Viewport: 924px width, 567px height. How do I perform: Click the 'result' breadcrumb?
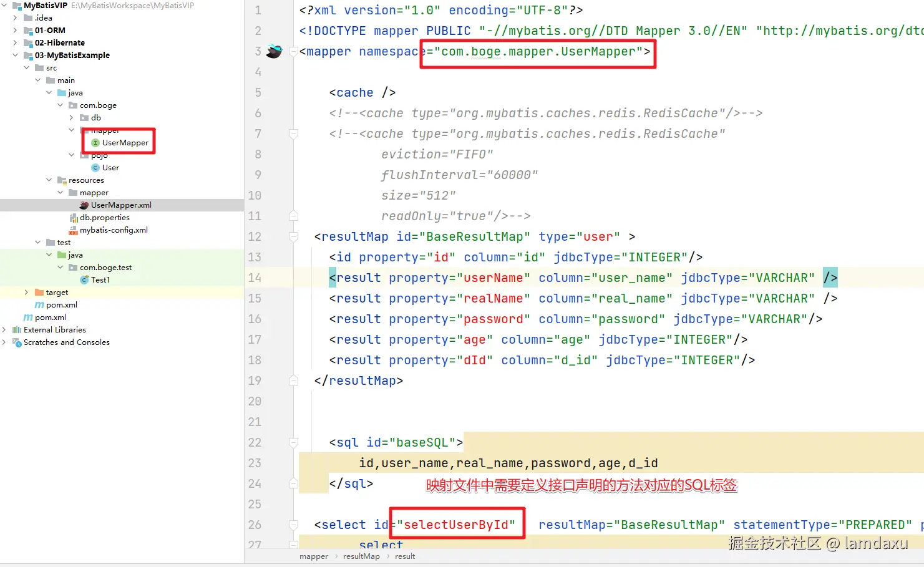tap(405, 556)
